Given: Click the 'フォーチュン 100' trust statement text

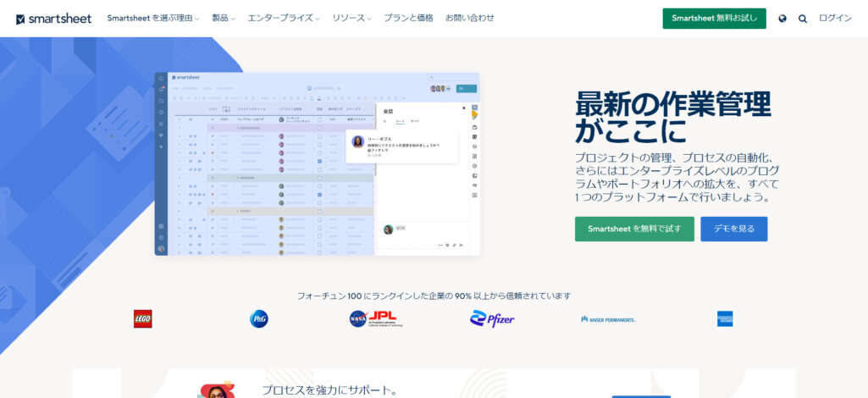Looking at the screenshot, I should coord(434,296).
